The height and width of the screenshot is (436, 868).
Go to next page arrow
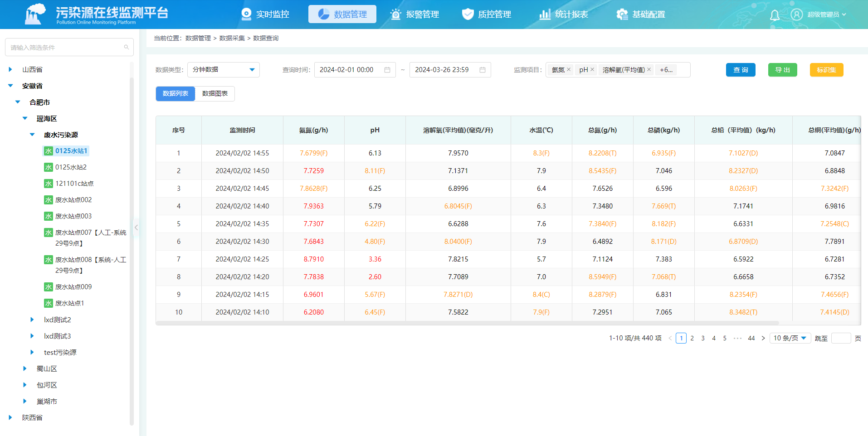coord(763,338)
